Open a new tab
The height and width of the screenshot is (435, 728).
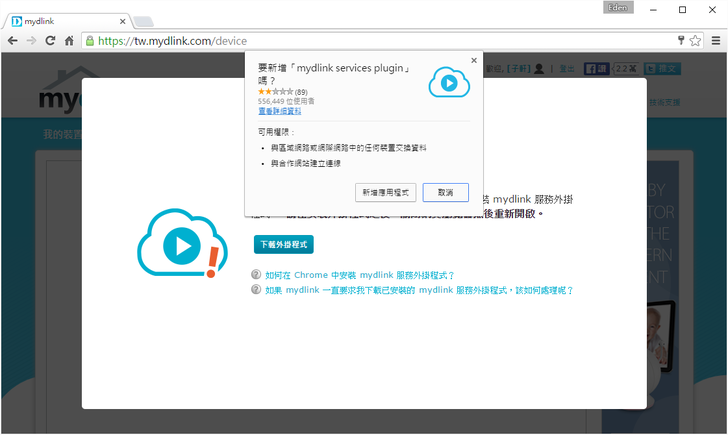point(143,21)
